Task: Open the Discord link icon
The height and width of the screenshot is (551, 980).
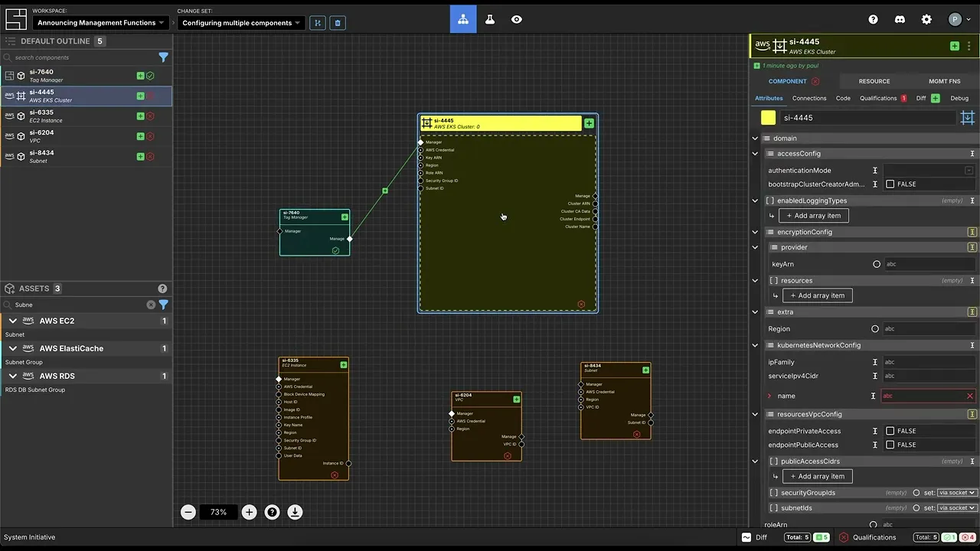Action: 900,20
